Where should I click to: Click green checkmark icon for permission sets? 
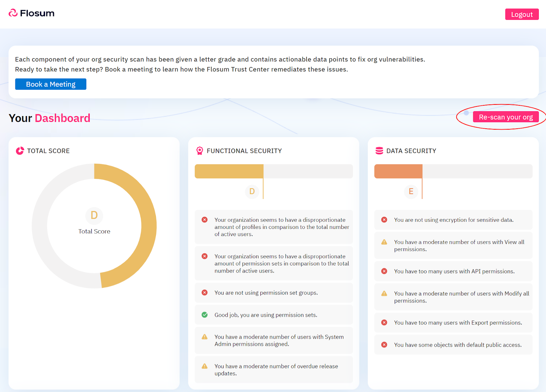tap(205, 315)
